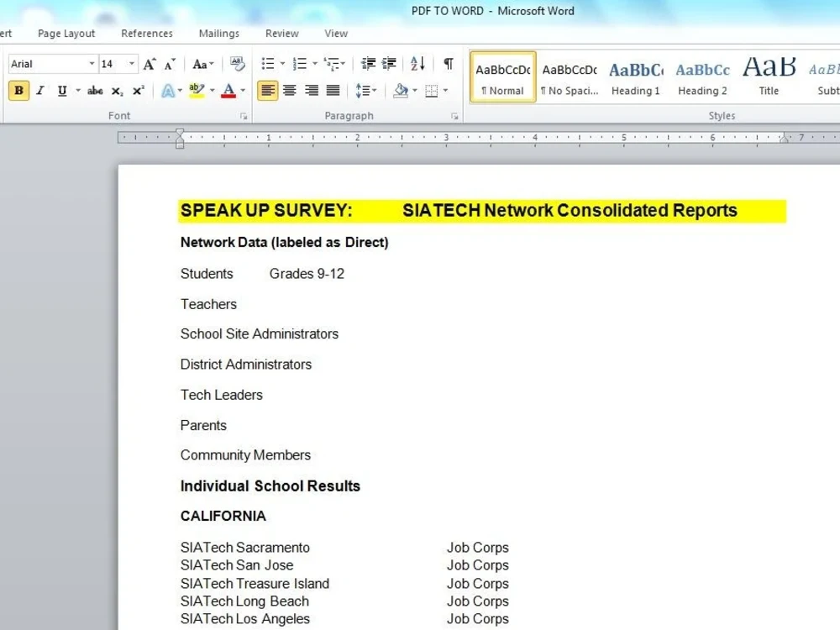The height and width of the screenshot is (630, 840).
Task: Click the Align Text Right icon
Action: 312,91
